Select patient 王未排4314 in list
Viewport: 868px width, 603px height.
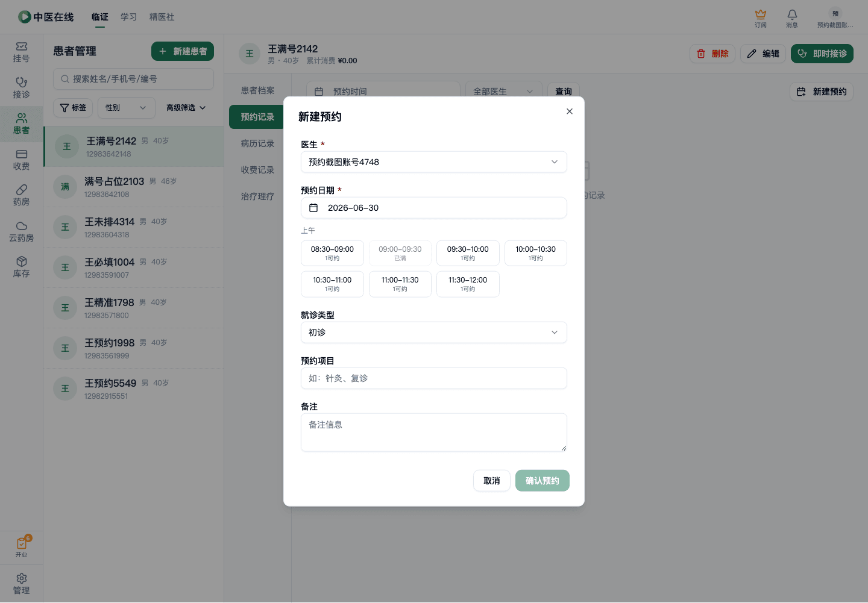pyautogui.click(x=134, y=227)
